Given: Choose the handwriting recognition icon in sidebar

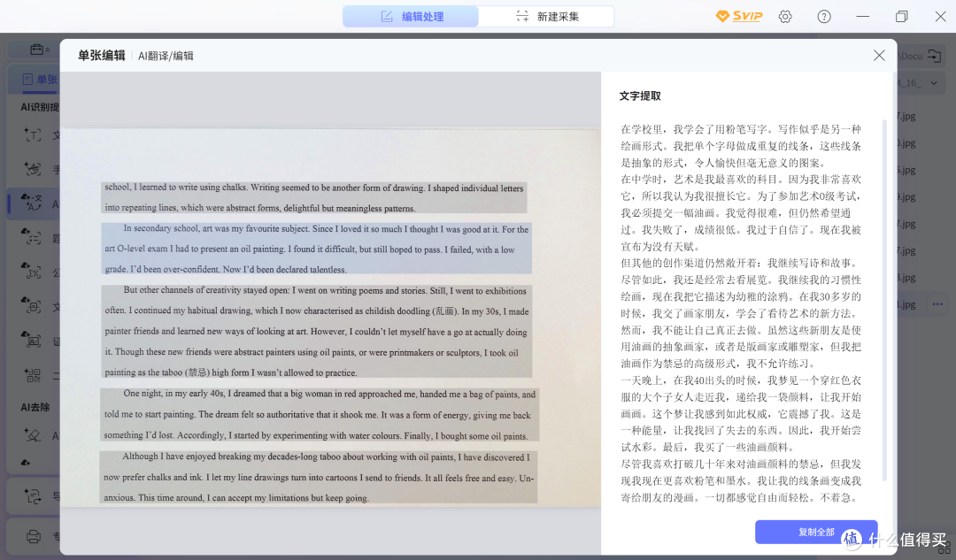Looking at the screenshot, I should [33, 169].
